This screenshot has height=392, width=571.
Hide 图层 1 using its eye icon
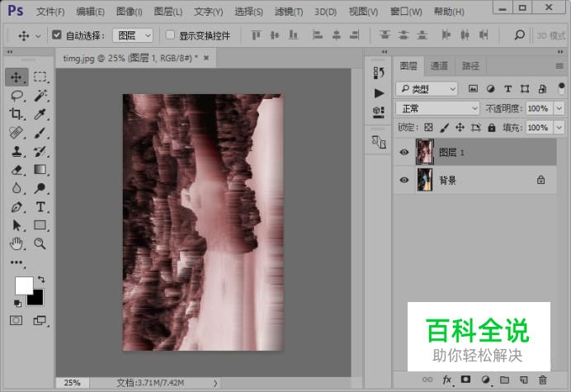[403, 153]
